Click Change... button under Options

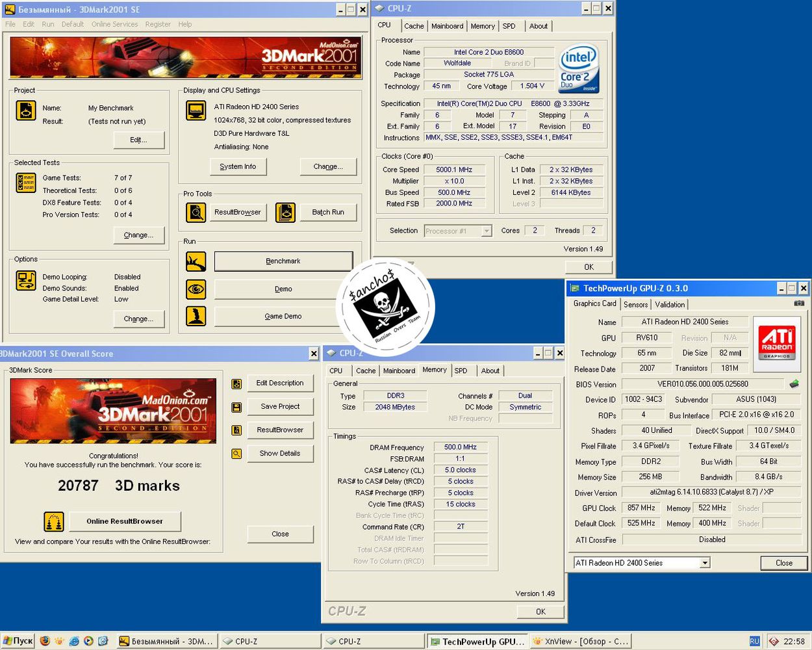point(138,319)
